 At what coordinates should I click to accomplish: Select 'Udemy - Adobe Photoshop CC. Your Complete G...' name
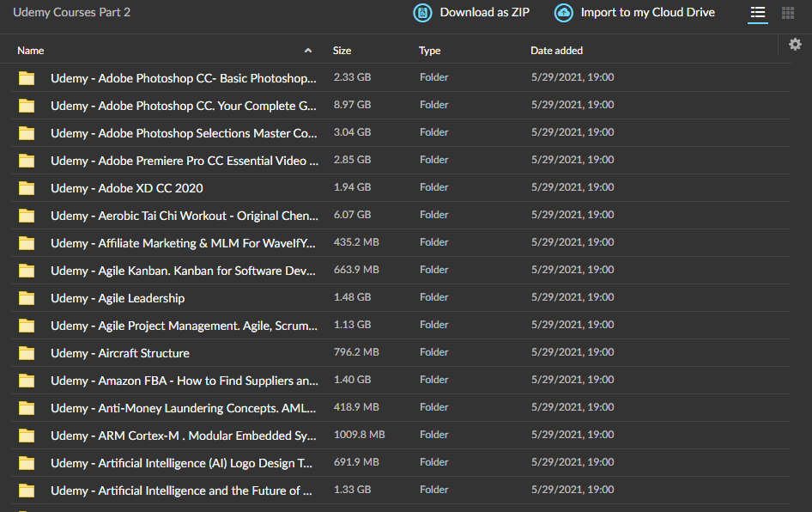184,106
